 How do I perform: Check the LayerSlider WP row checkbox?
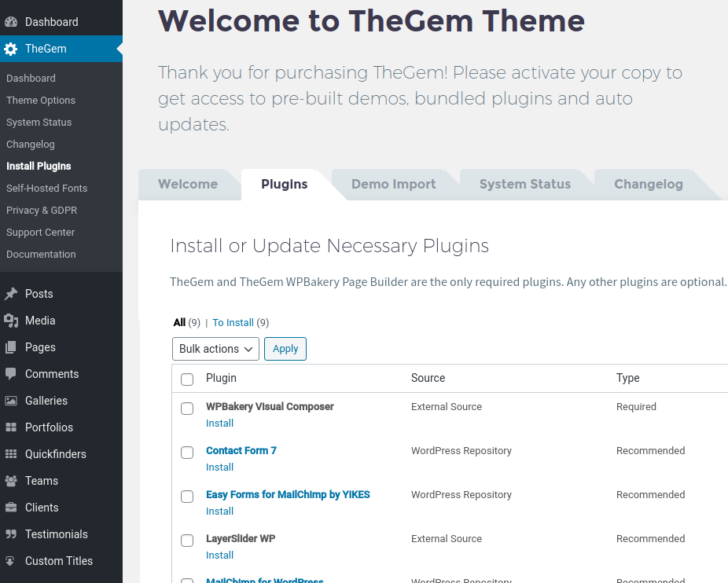coord(187,541)
